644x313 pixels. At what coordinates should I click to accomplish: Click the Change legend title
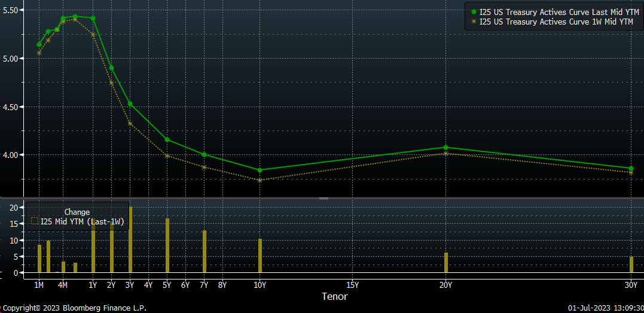click(77, 212)
